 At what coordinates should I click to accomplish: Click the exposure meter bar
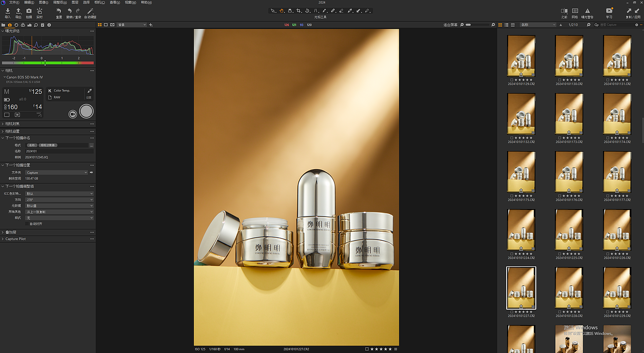pos(48,63)
